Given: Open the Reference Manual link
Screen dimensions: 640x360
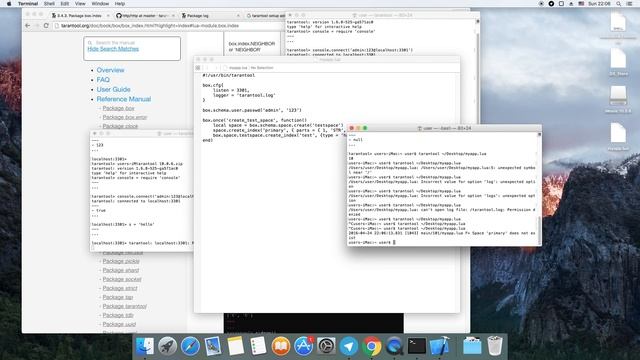Looking at the screenshot, I should (x=124, y=99).
